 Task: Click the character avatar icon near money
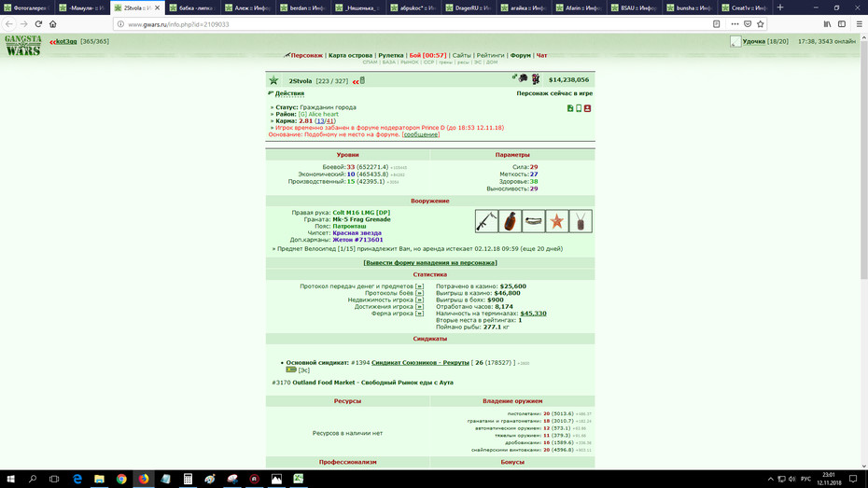536,79
